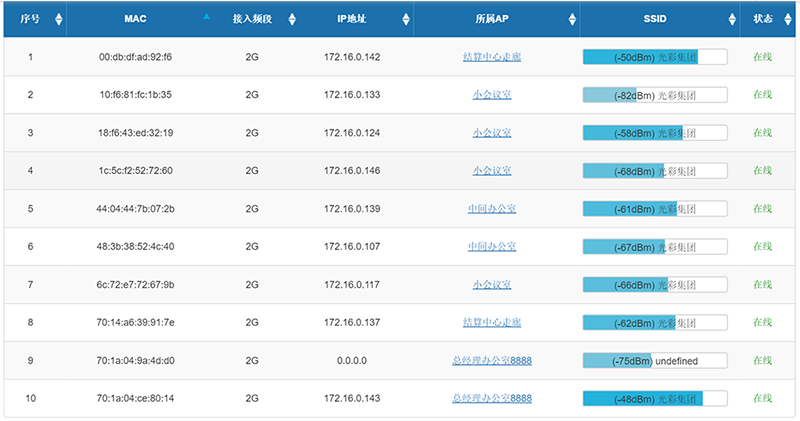800x421 pixels.
Task: Select IP address 172.16.0.143
Action: click(x=352, y=398)
